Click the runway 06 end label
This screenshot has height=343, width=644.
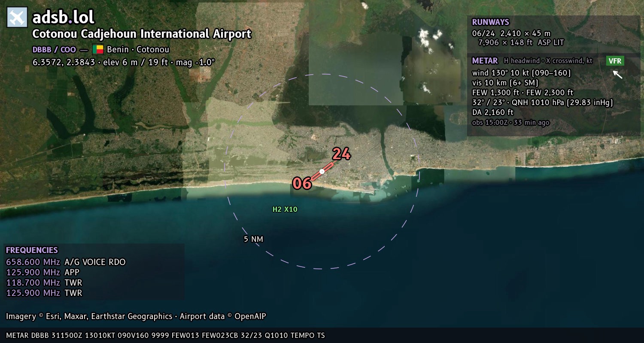(x=302, y=184)
